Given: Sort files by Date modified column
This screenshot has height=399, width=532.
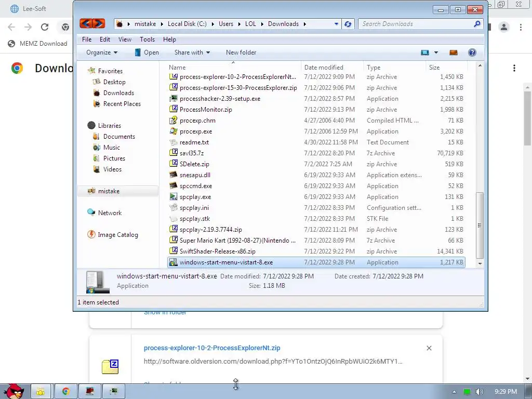Looking at the screenshot, I should click(324, 67).
